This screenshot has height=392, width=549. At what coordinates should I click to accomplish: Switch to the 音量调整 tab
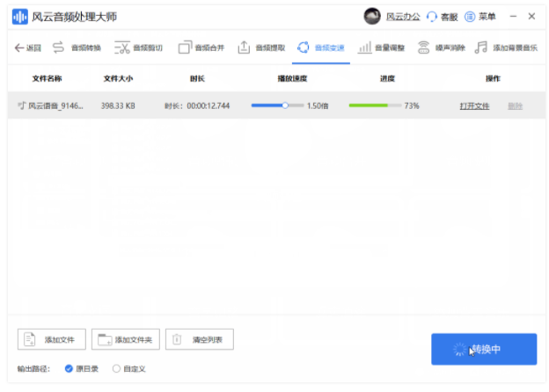[x=381, y=47]
